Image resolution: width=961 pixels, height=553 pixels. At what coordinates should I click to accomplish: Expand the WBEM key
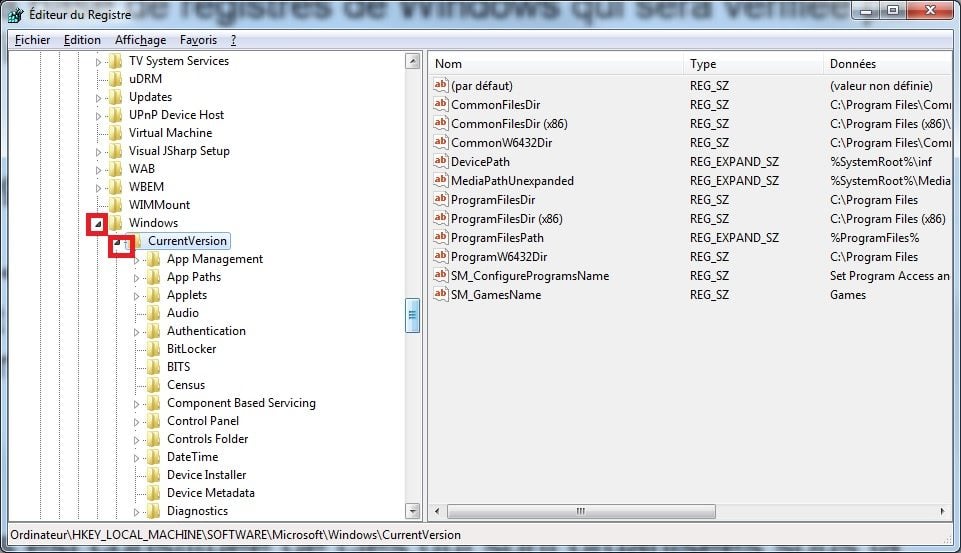click(98, 188)
